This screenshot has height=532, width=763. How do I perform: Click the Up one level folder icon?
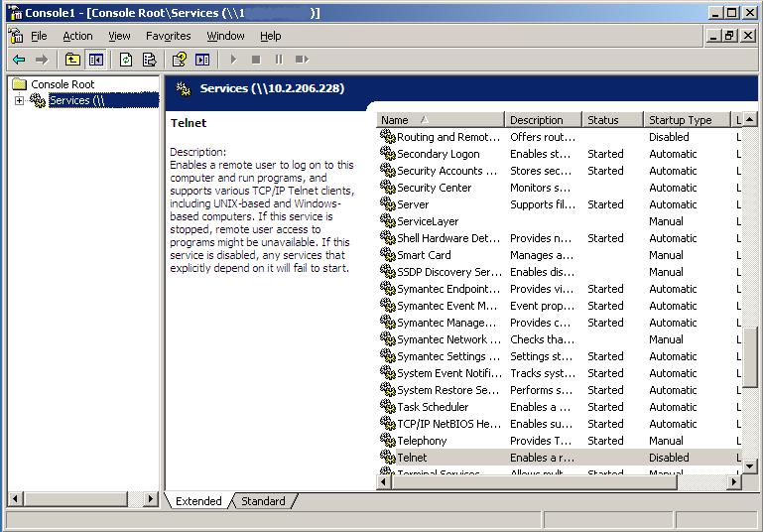coord(72,60)
